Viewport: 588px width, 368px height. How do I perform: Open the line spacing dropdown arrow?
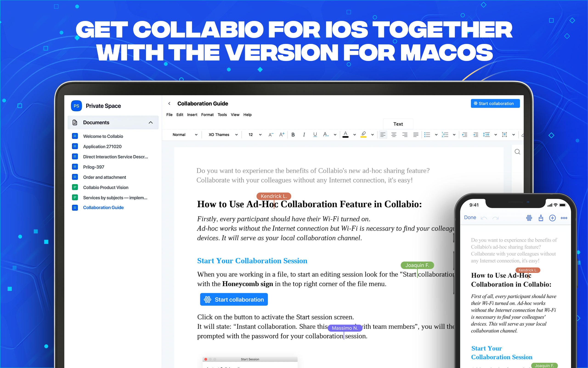[496, 135]
